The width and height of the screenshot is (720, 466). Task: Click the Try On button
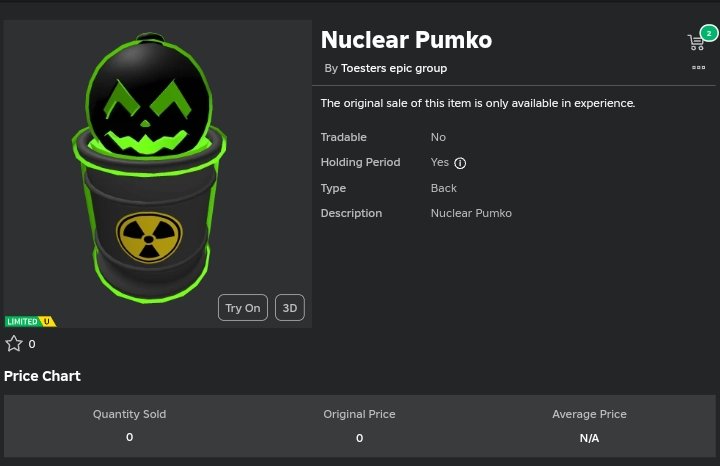(x=243, y=308)
